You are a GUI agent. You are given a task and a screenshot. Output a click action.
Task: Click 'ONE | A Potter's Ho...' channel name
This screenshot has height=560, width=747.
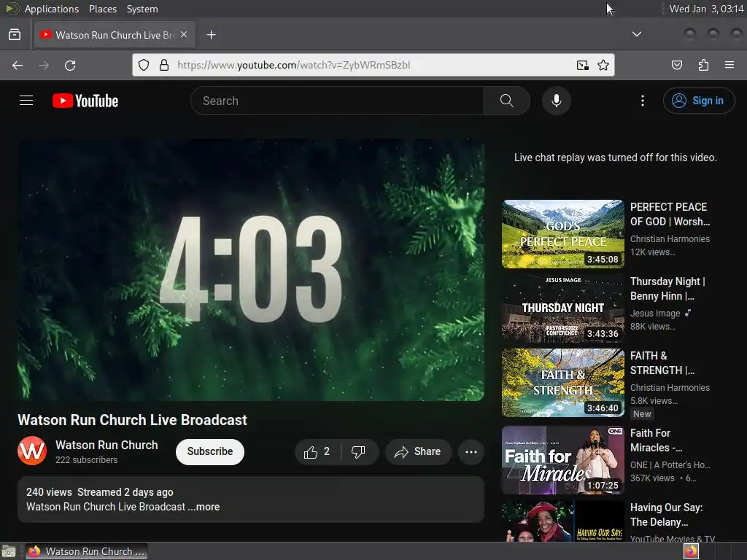670,464
